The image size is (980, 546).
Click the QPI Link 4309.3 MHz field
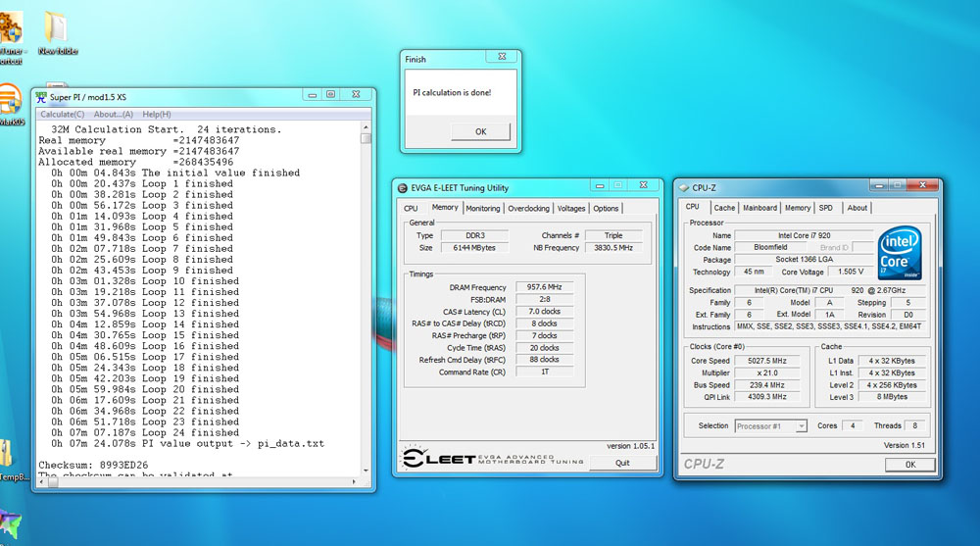(x=767, y=397)
